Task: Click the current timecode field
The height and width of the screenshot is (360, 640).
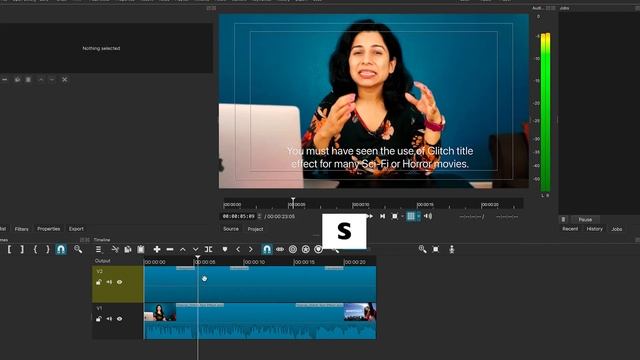Action: point(239,216)
